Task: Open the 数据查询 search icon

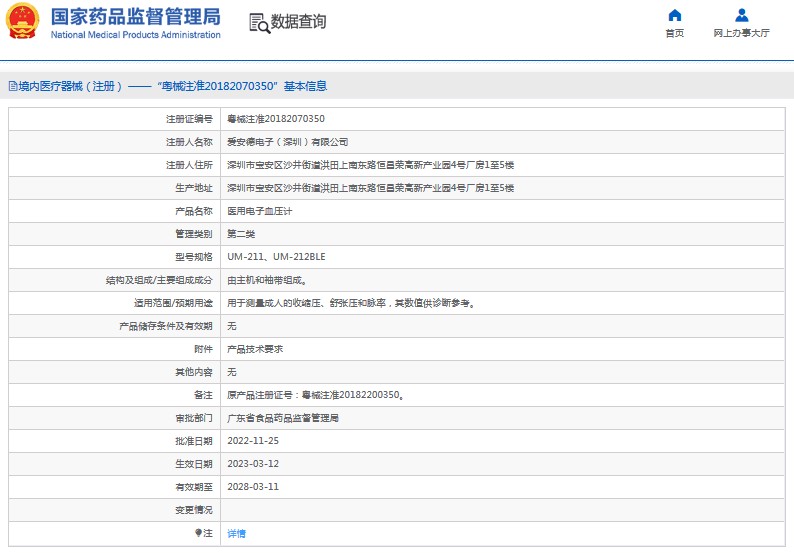Action: 260,23
